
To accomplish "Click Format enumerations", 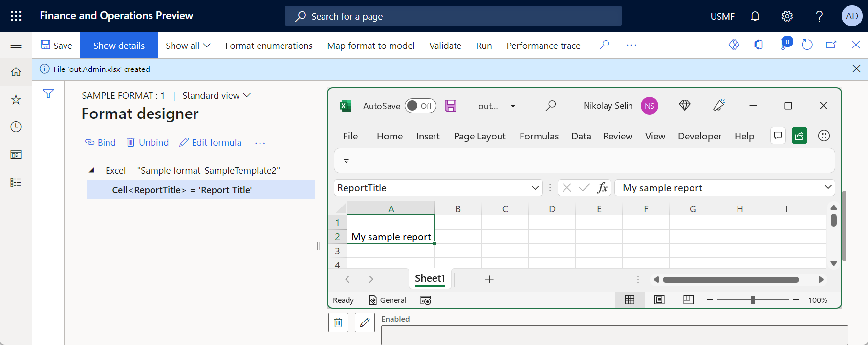I will (269, 46).
